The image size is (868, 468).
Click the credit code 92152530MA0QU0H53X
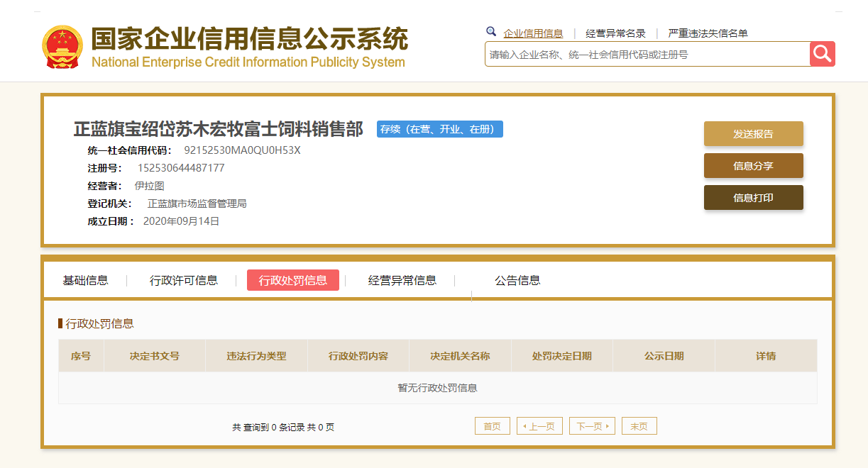click(x=242, y=150)
